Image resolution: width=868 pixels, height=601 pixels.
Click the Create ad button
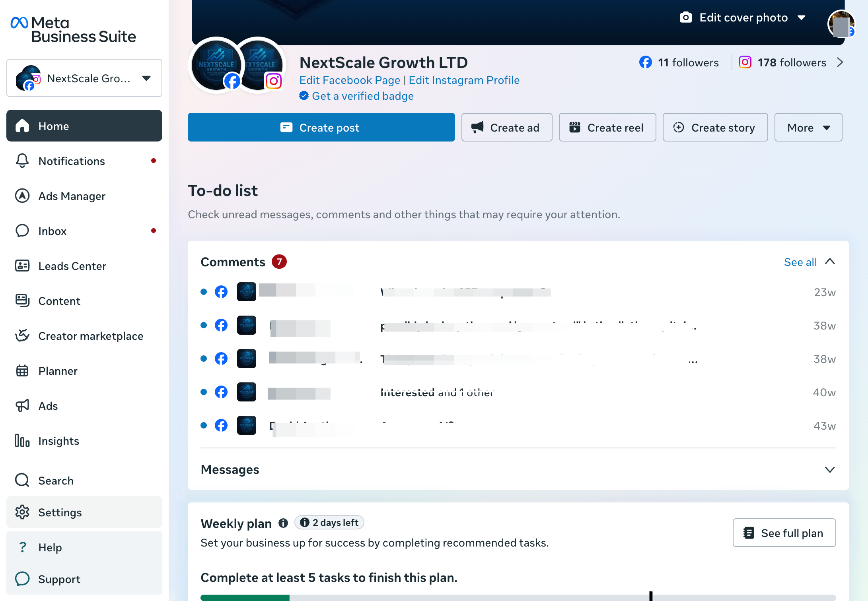coord(507,128)
